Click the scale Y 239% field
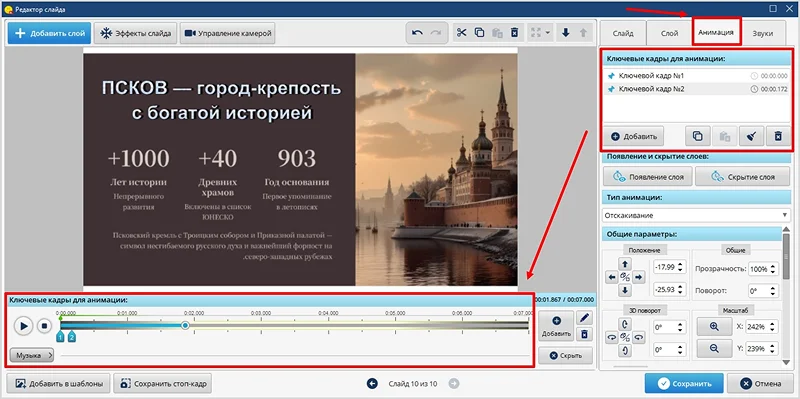This screenshot has height=399, width=800. tap(762, 349)
